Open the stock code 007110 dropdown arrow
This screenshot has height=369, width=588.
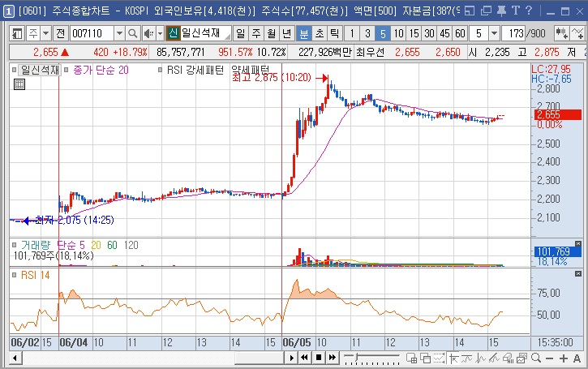[119, 33]
